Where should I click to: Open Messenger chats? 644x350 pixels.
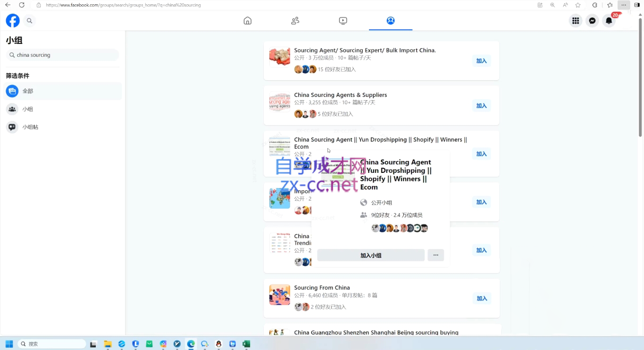(x=592, y=21)
